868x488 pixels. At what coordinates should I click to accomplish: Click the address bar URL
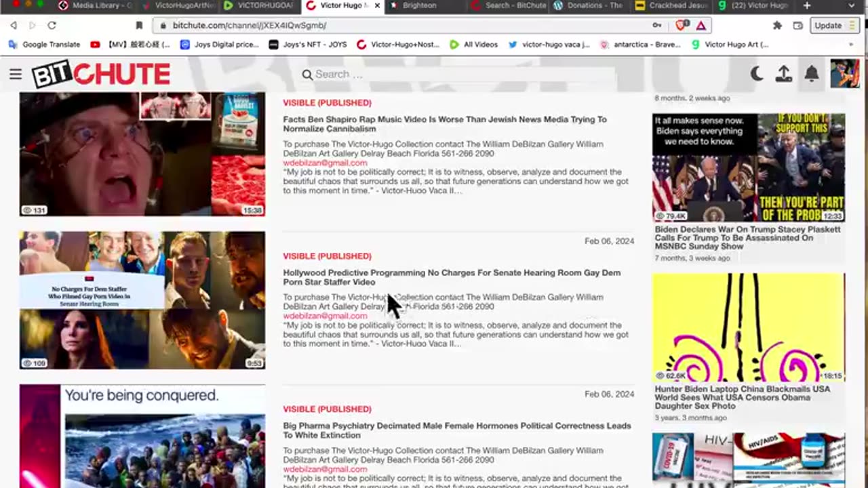tap(250, 25)
